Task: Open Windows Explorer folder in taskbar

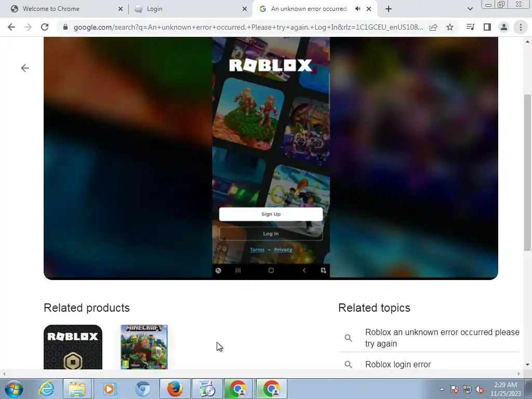Action: click(x=77, y=389)
